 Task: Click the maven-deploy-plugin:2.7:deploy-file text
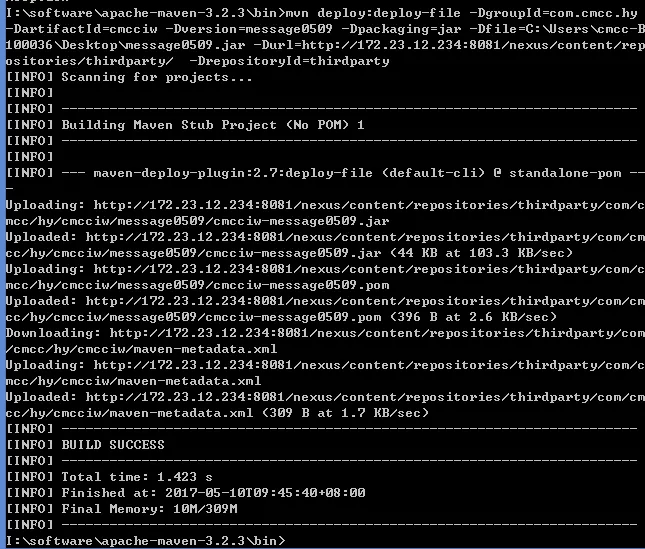tap(249, 173)
